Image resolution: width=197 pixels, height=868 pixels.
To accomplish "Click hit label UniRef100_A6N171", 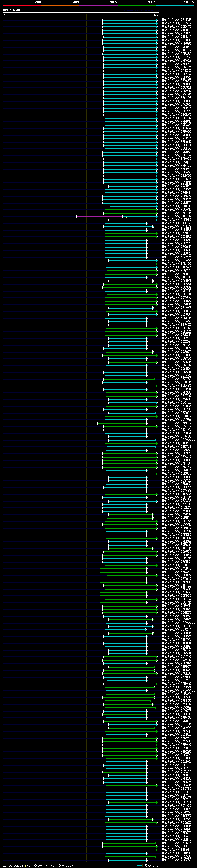I will coord(177,67).
